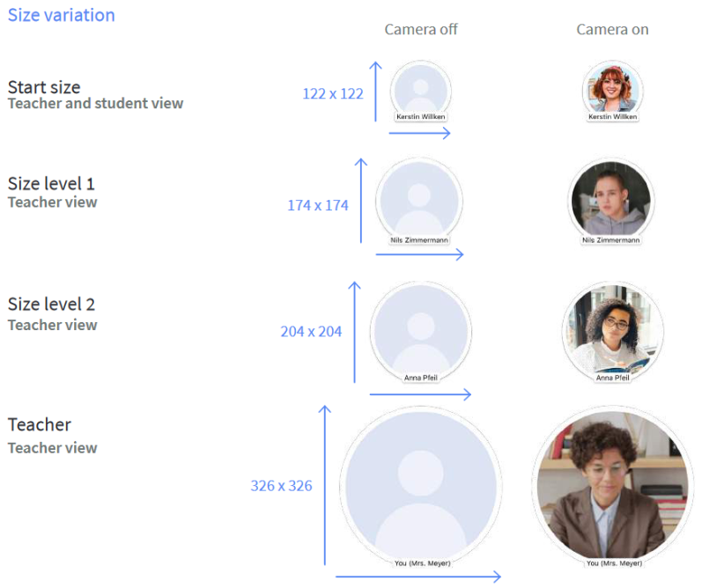Click Anna Pfeil name tag in Camera off column

(x=421, y=379)
